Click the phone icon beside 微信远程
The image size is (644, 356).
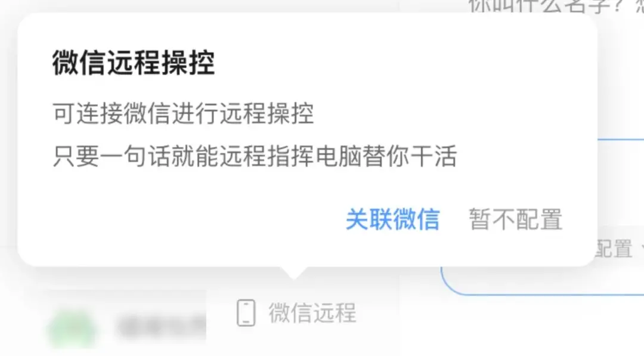click(246, 313)
